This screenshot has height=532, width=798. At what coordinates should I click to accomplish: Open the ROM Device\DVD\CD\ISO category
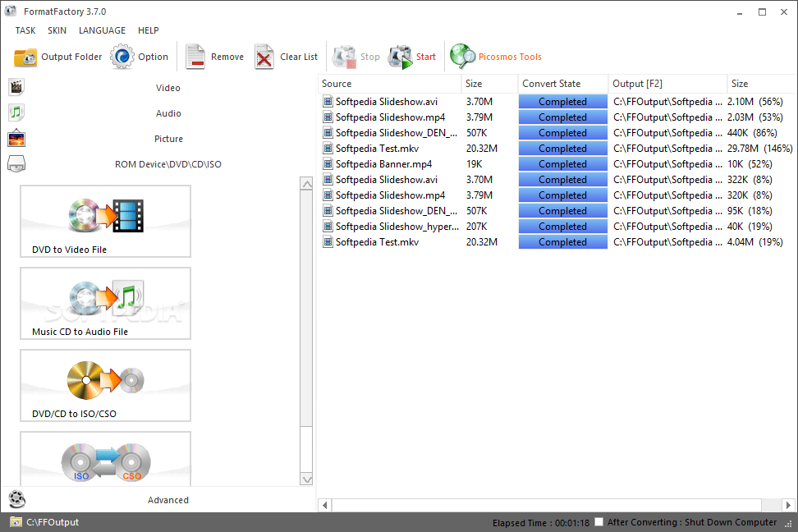[167, 163]
